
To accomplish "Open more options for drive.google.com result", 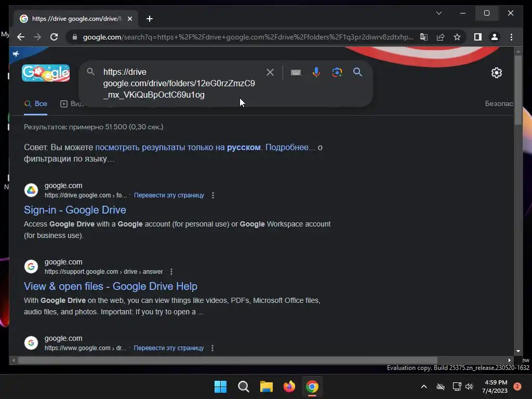I will [x=212, y=195].
